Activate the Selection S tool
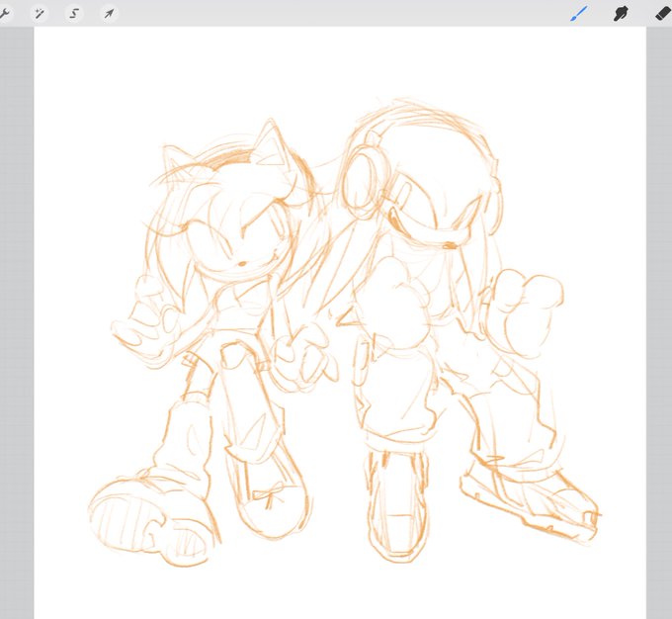 coord(74,14)
